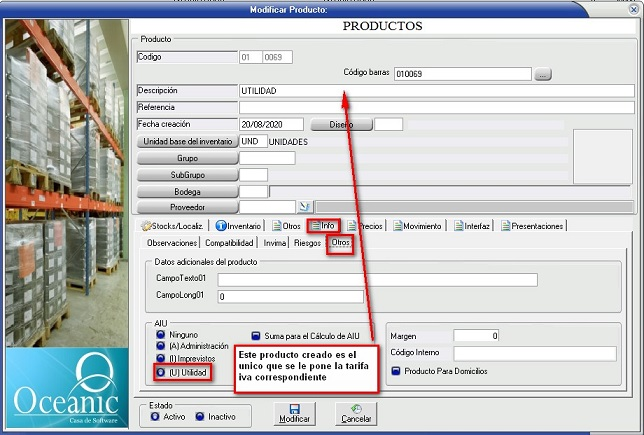Click the icon next to Proveedor field
Image resolution: width=644 pixels, height=435 pixels.
tap(278, 207)
